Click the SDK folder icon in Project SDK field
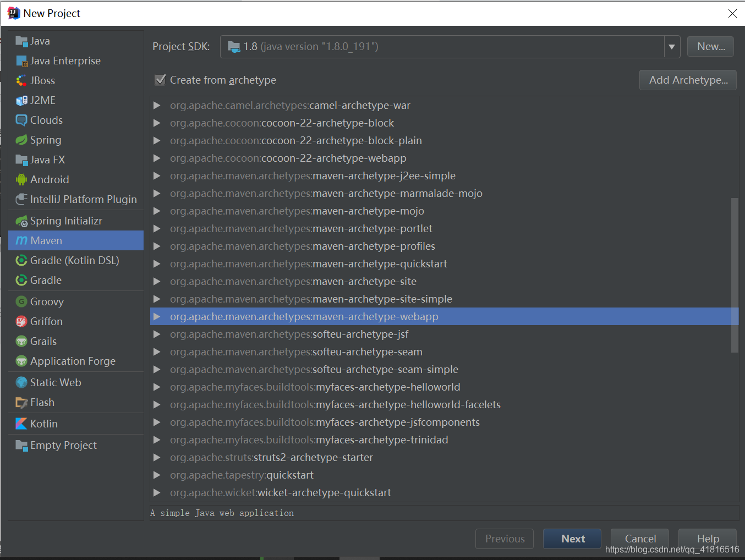 [x=234, y=47]
